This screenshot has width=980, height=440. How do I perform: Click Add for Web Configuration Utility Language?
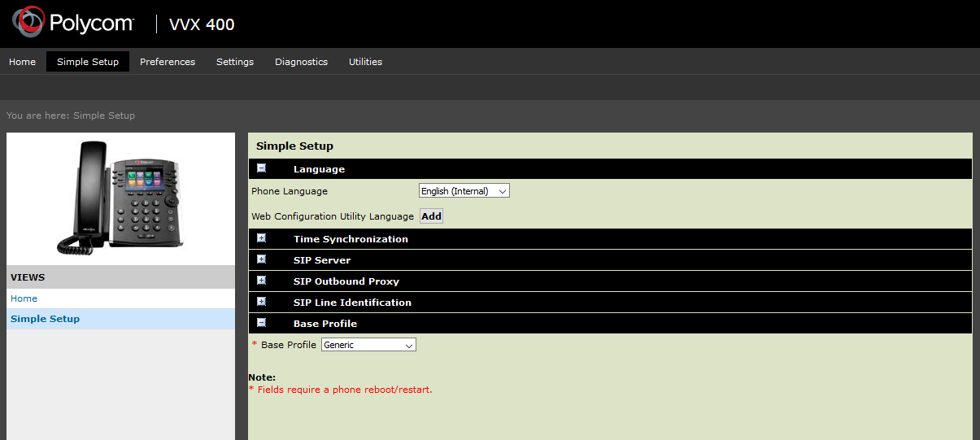(431, 216)
